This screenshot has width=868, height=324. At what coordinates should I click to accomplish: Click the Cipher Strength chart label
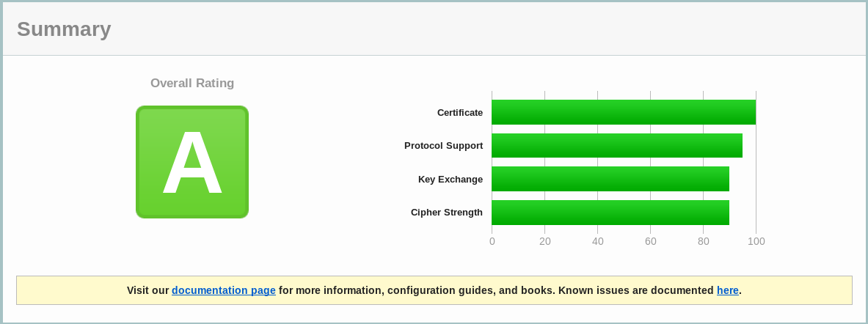click(x=447, y=213)
